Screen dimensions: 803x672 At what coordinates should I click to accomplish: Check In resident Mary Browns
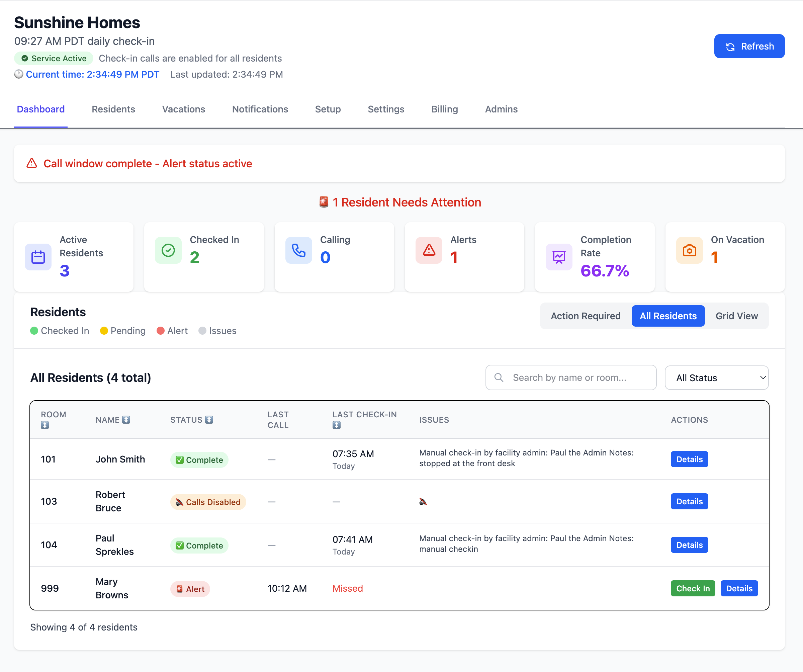click(693, 588)
